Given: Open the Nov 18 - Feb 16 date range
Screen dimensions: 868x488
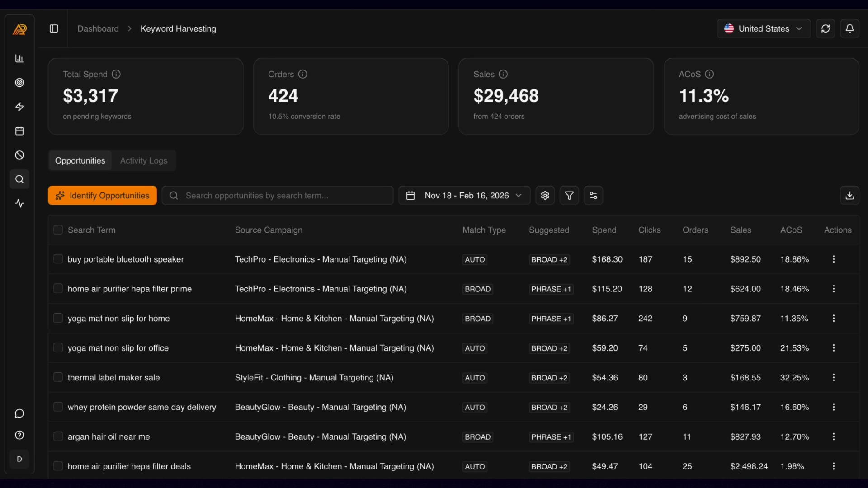Looking at the screenshot, I should (x=464, y=196).
